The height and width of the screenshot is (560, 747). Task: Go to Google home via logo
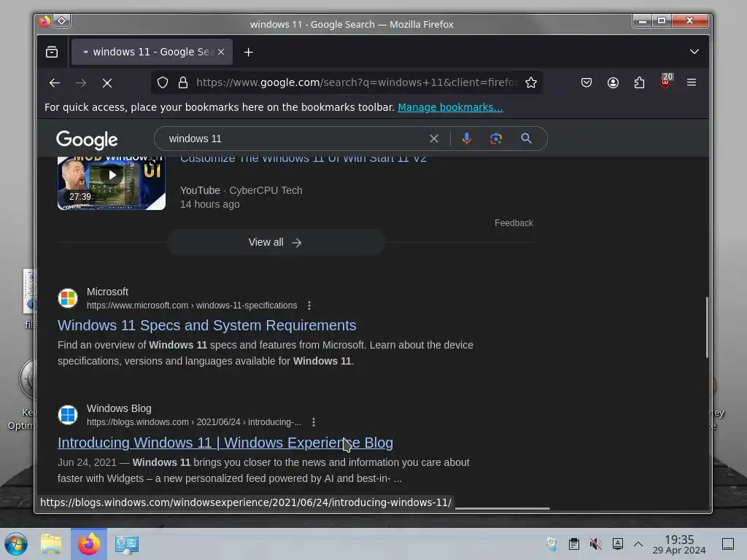(x=87, y=139)
